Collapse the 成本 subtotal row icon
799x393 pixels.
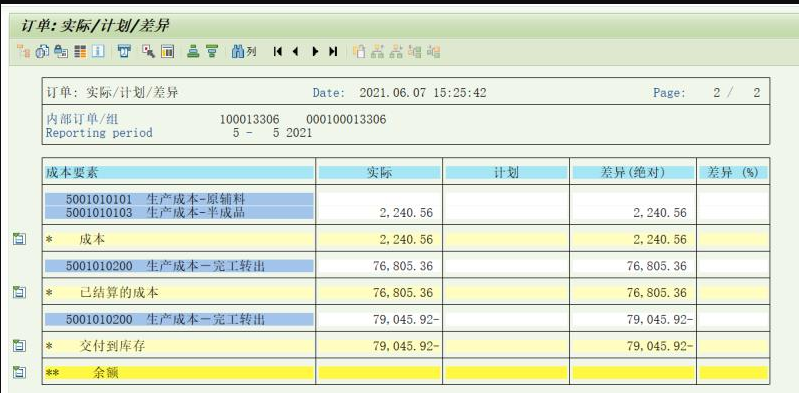(19, 239)
